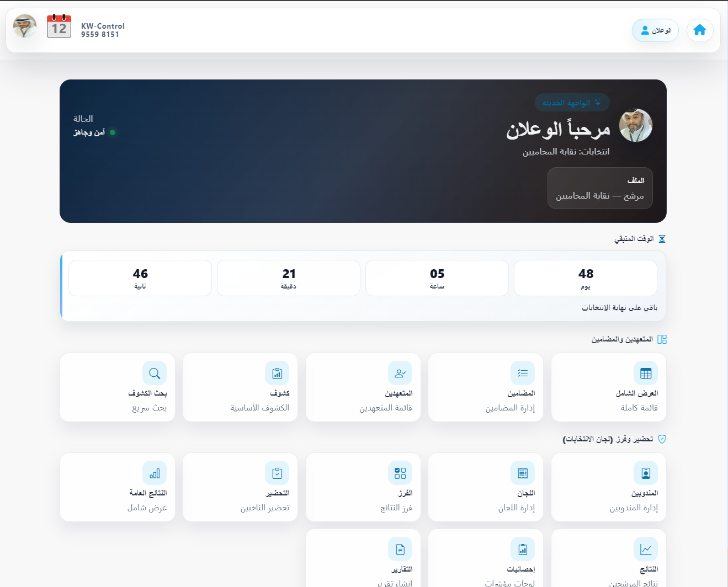The image size is (728, 587).
Task: Click the KW-Control user avatar thumbnail
Action: coord(24,26)
